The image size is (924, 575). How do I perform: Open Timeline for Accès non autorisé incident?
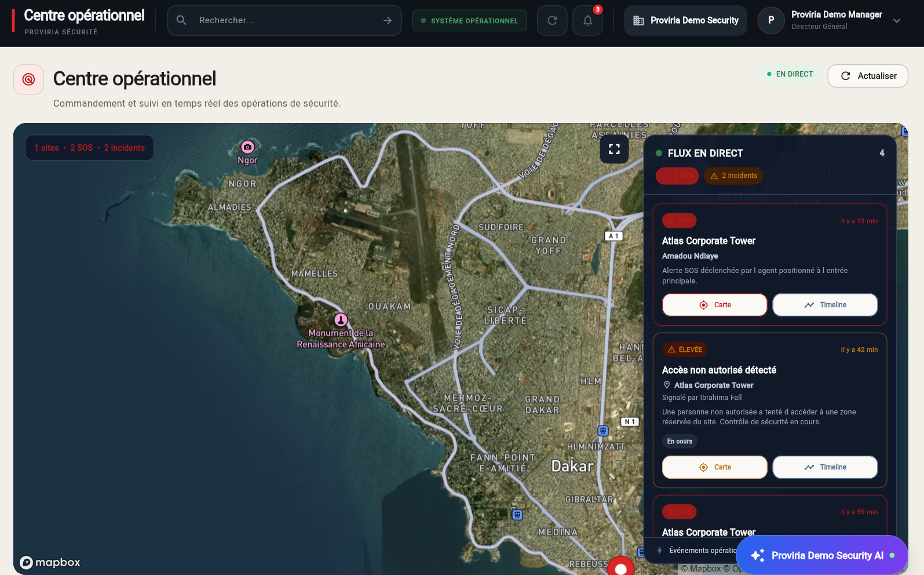tap(825, 467)
